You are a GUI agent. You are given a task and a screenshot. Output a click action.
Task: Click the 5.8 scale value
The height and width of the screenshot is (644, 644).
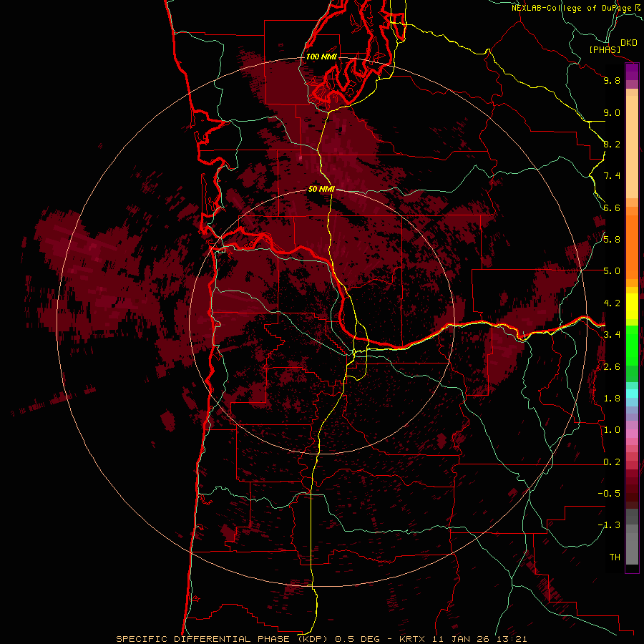pyautogui.click(x=612, y=240)
